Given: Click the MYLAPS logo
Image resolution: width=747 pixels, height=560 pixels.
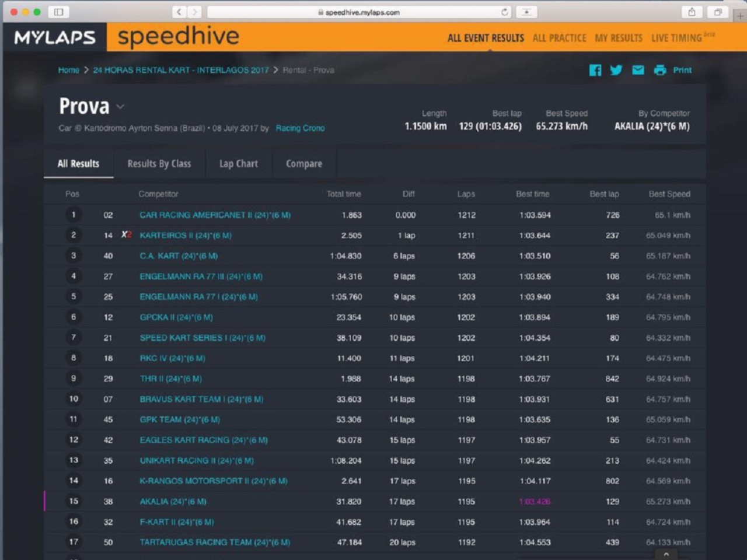Looking at the screenshot, I should [x=55, y=37].
